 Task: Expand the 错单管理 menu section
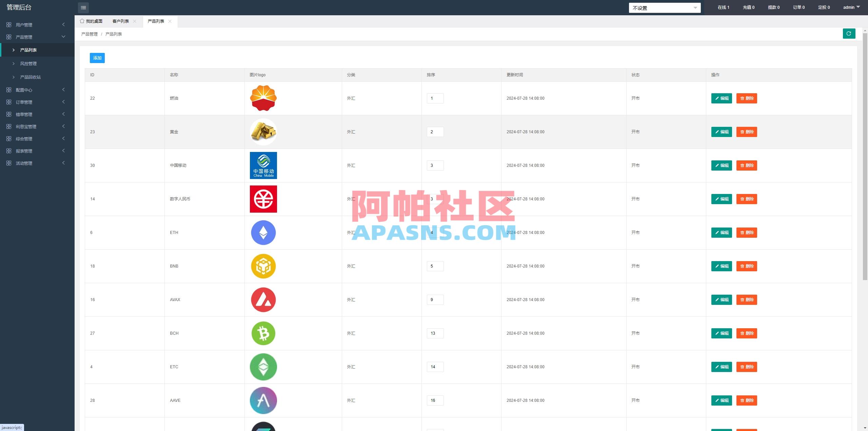click(24, 114)
